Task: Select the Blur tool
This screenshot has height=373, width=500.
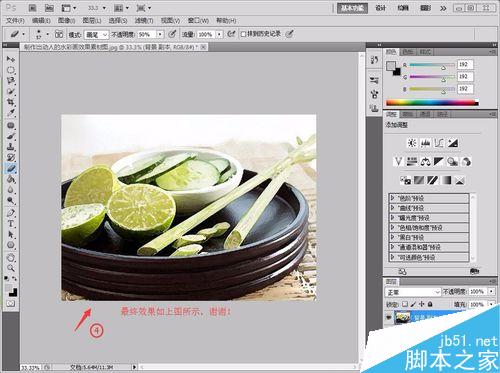Action: [11, 190]
